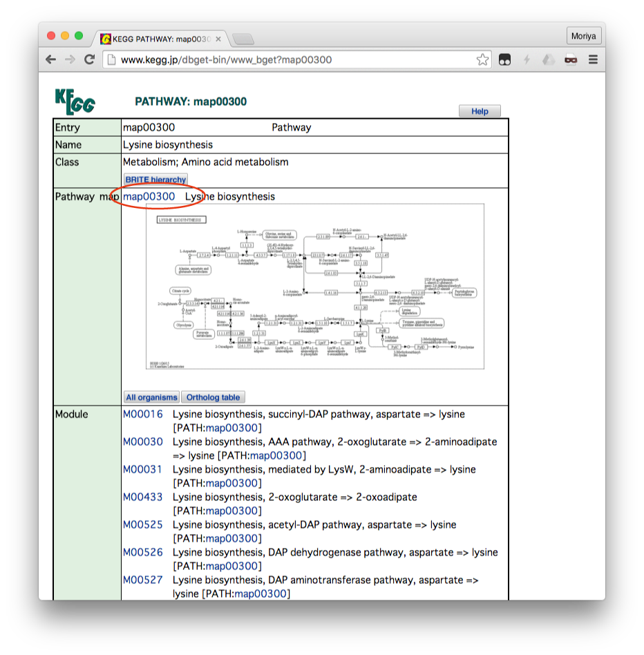Open module M00527 link
The height and width of the screenshot is (655, 644).
coord(143,580)
